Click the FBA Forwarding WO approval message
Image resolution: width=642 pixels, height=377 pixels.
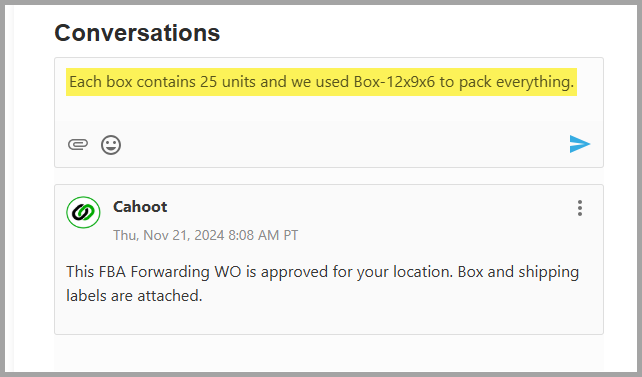(x=322, y=284)
